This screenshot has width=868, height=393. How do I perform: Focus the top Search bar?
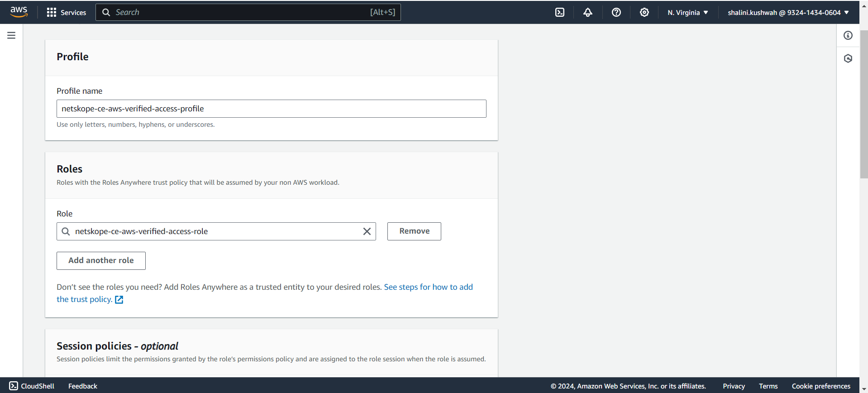[x=248, y=12]
